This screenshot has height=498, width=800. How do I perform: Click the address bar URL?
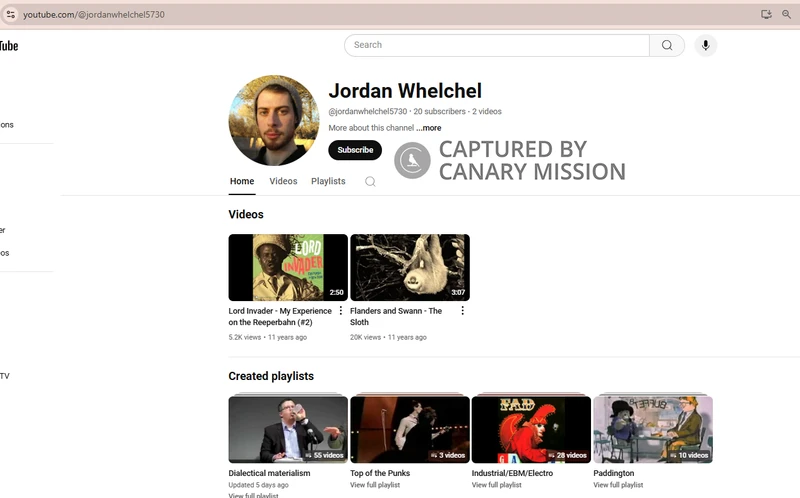pos(94,14)
